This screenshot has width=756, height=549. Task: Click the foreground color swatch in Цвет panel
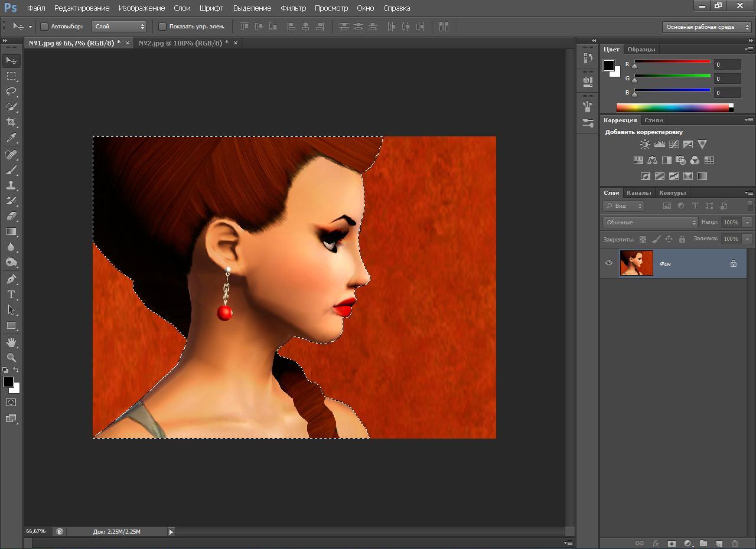coord(608,65)
